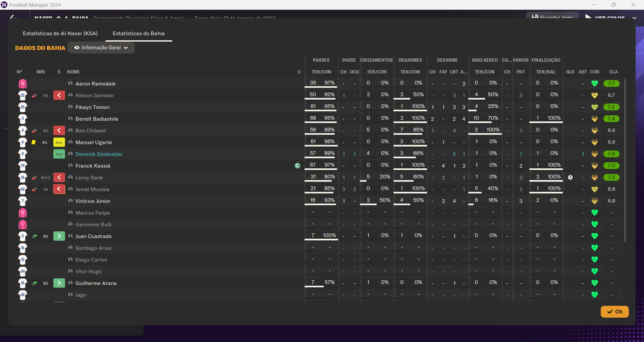Click Vinícius Júnior's orange condition heart
The width and height of the screenshot is (644, 342).
tap(595, 201)
